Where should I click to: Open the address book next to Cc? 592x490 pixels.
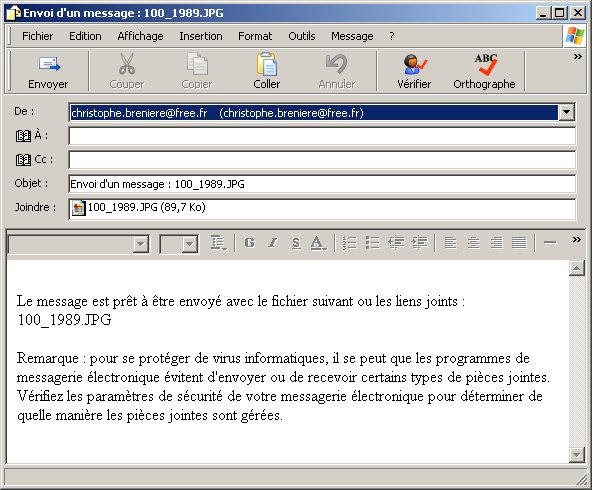click(x=23, y=160)
